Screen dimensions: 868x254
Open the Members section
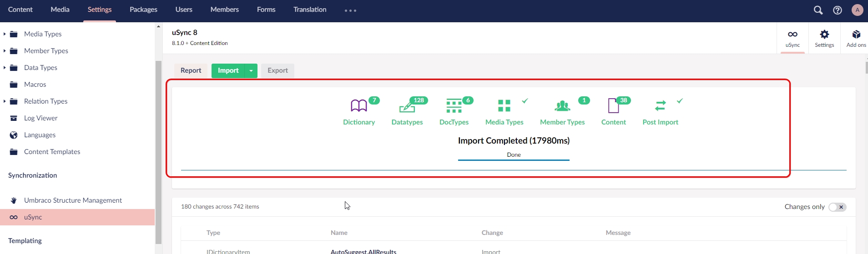pos(225,10)
